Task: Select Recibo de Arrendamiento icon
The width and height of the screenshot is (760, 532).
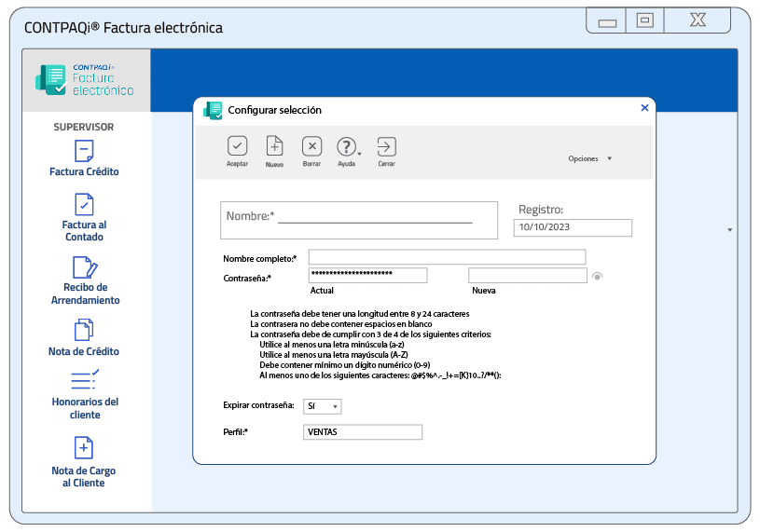Action: point(85,280)
